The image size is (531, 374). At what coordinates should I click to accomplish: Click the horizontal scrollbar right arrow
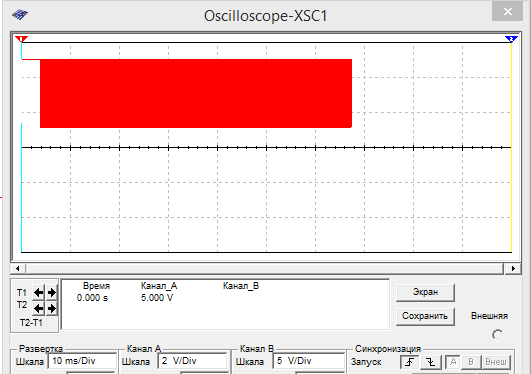click(513, 269)
